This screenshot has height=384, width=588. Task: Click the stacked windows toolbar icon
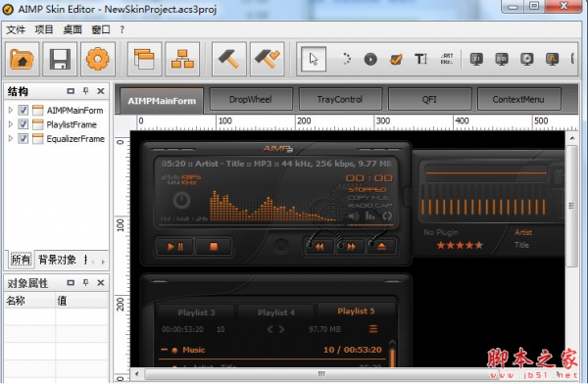click(x=144, y=59)
